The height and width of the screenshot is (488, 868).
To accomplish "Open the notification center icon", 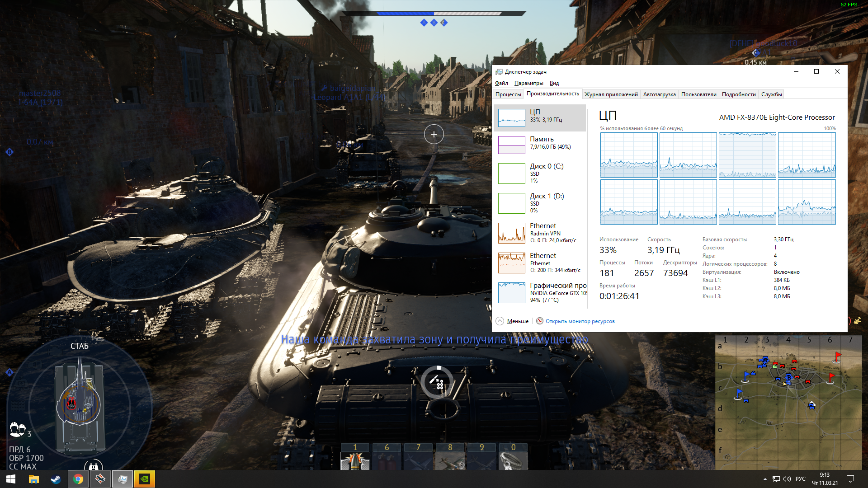I will 850,479.
